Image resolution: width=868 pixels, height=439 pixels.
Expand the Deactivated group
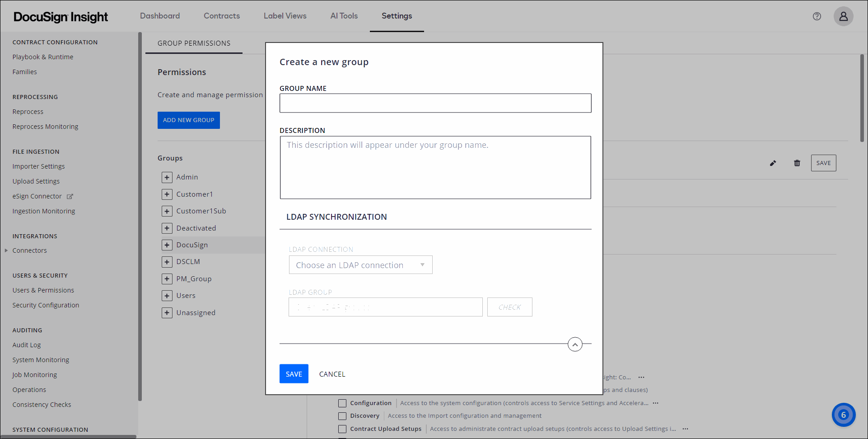pyautogui.click(x=167, y=228)
